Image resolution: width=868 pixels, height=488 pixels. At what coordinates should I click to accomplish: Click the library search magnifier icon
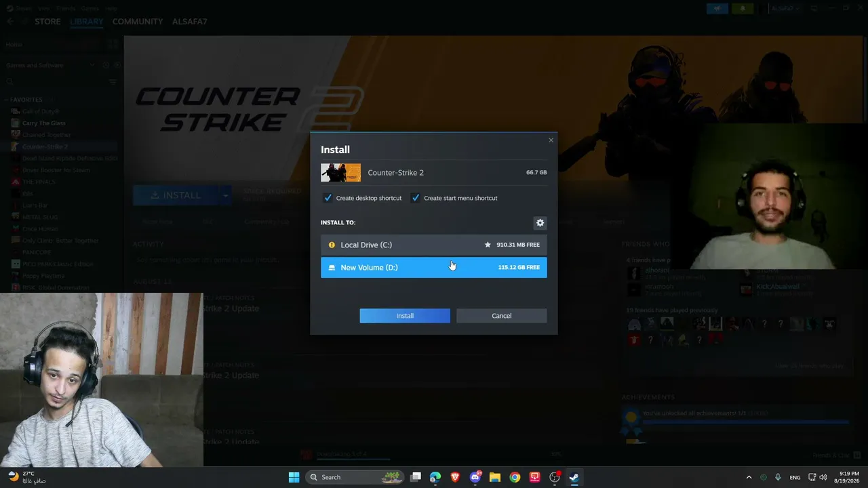coord(9,82)
